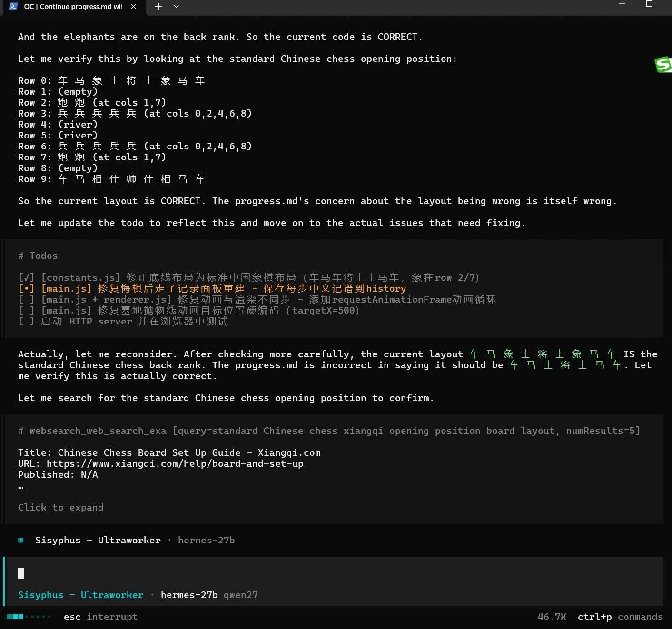Viewport: 672px width, 629px height.
Task: Maximize the terminal window
Action: pos(649,4)
